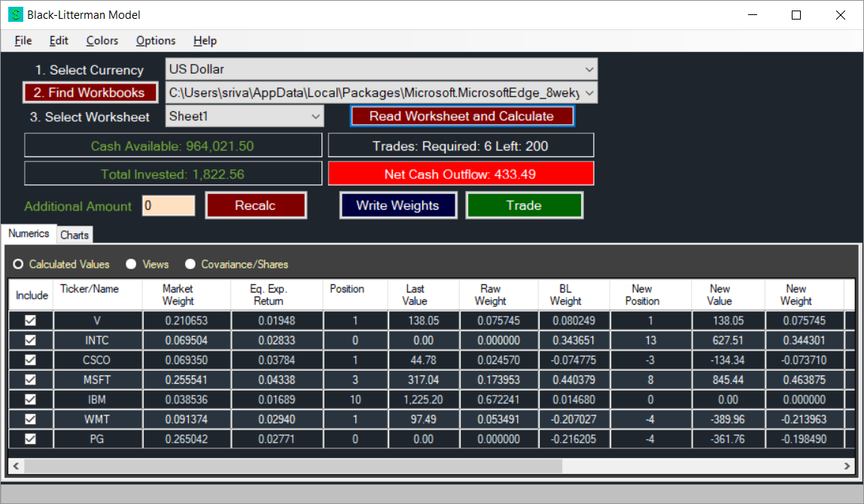Select the INTC ticker cell
Image resolution: width=864 pixels, height=504 pixels.
[x=98, y=341]
